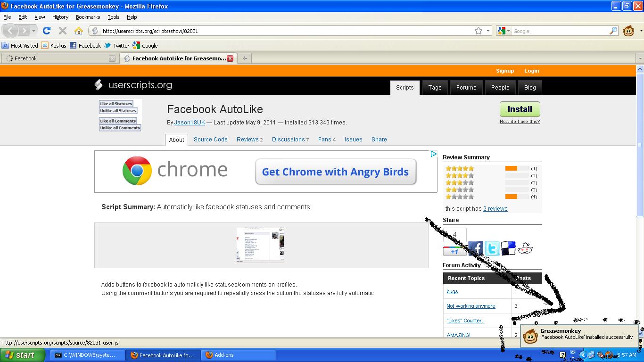Image resolution: width=644 pixels, height=362 pixels.
Task: Click 'How do I use this?' link
Action: [520, 122]
